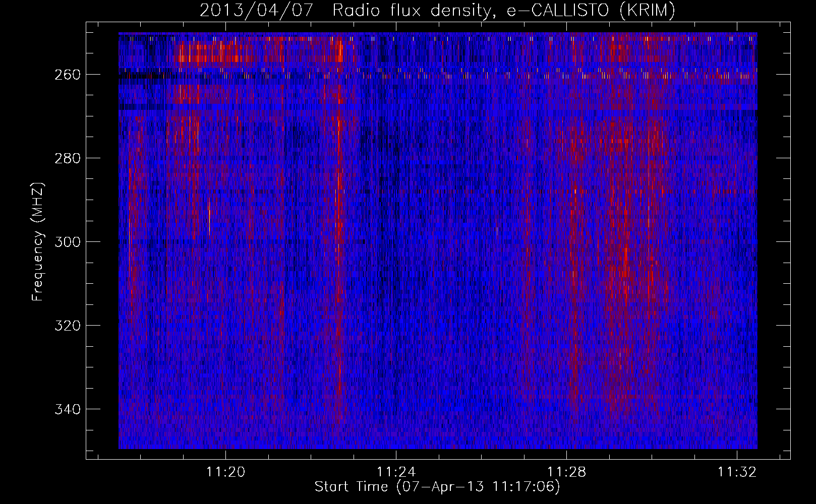This screenshot has width=816, height=504.
Task: Click the 260 frequency tick label
Action: pyautogui.click(x=68, y=75)
